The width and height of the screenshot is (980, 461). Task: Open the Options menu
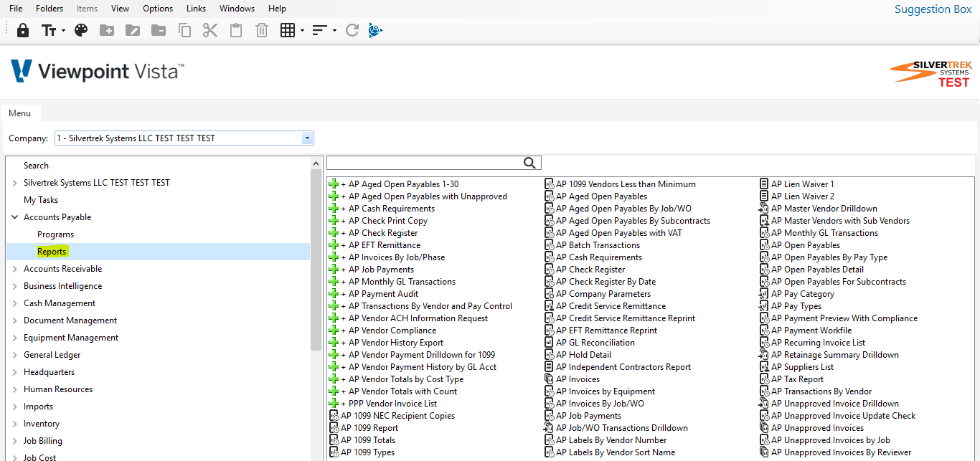tap(158, 9)
